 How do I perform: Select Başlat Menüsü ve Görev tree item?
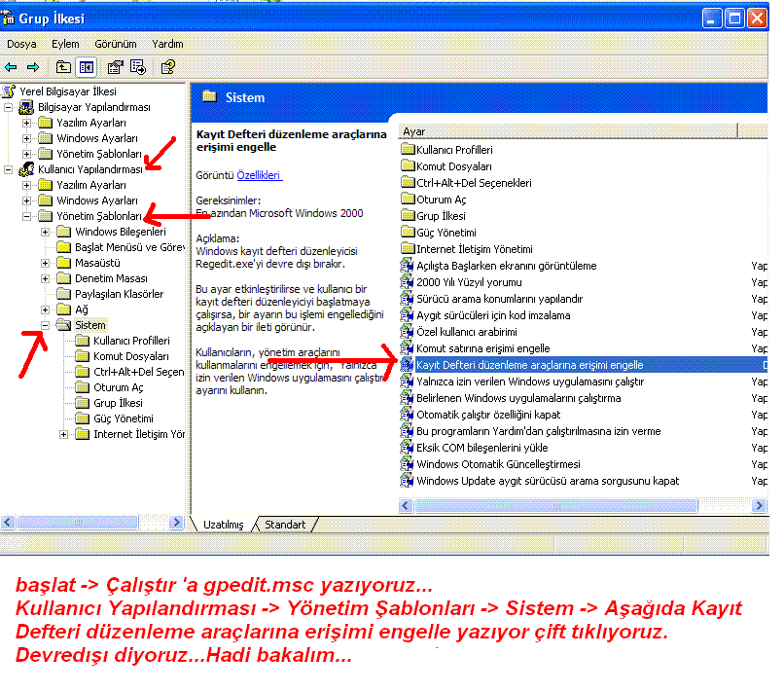click(129, 247)
